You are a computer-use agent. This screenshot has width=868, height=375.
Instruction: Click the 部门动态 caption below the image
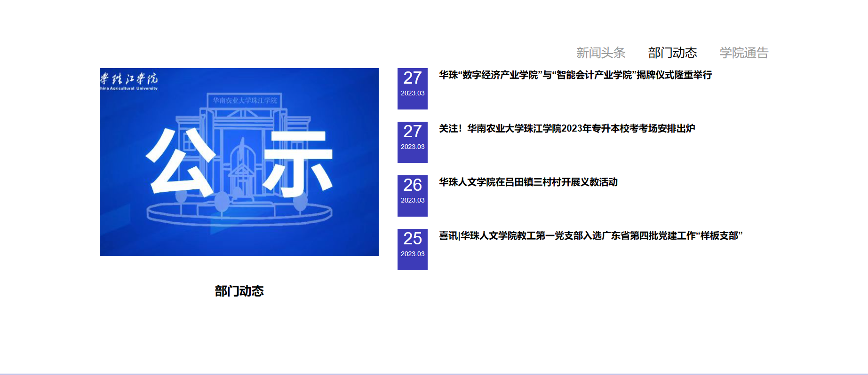239,291
